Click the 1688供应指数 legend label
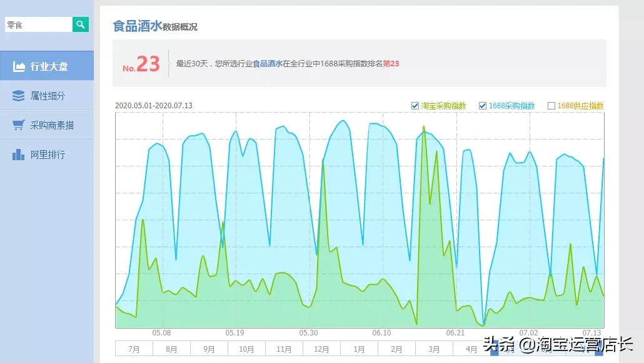This screenshot has width=644, height=363. [x=580, y=106]
